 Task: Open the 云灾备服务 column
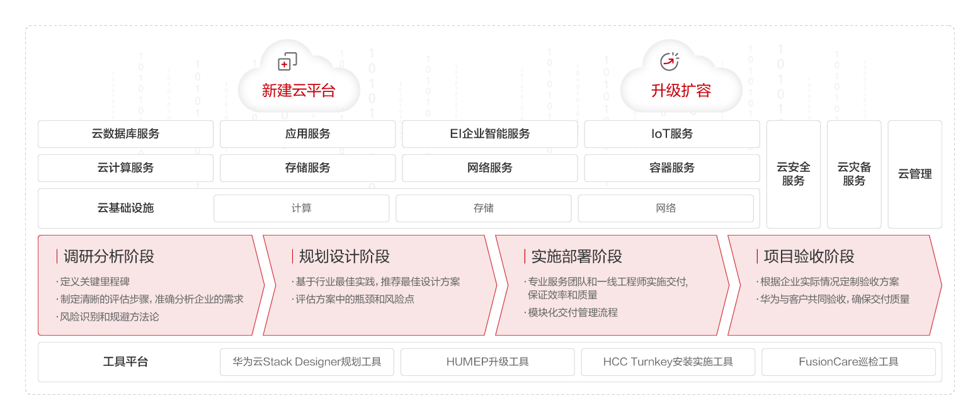[854, 174]
